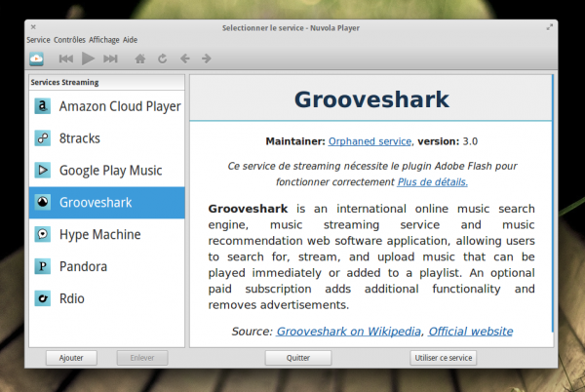Click the Services Streaming column header
This screenshot has width=585, height=392.
click(x=106, y=82)
